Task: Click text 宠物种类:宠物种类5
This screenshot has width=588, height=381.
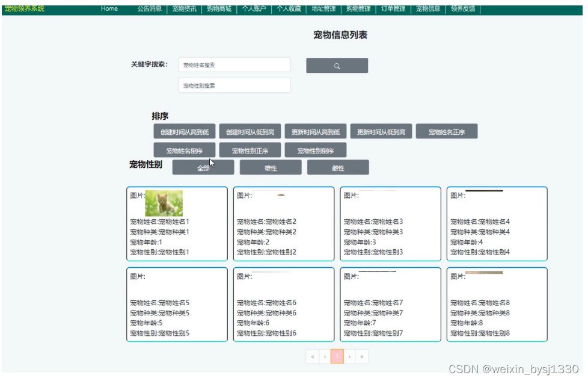Action: pyautogui.click(x=160, y=313)
